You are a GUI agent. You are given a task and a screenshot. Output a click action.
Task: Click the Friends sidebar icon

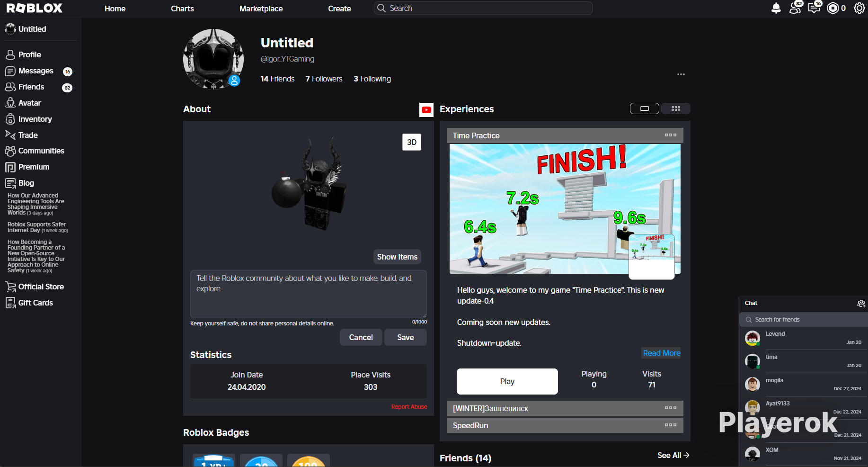[x=10, y=87]
